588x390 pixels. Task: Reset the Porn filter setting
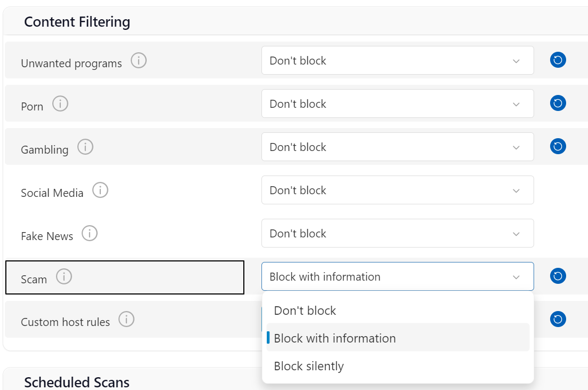pyautogui.click(x=558, y=104)
